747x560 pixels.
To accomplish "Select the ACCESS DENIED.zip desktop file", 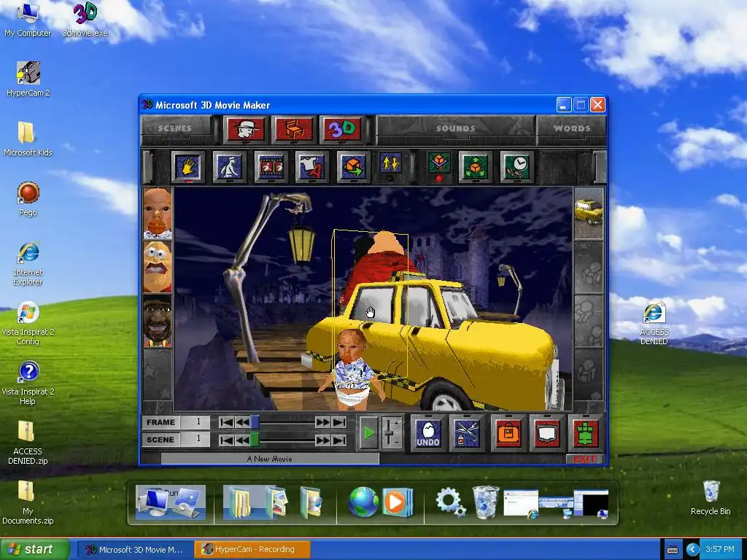I will 28,443.
